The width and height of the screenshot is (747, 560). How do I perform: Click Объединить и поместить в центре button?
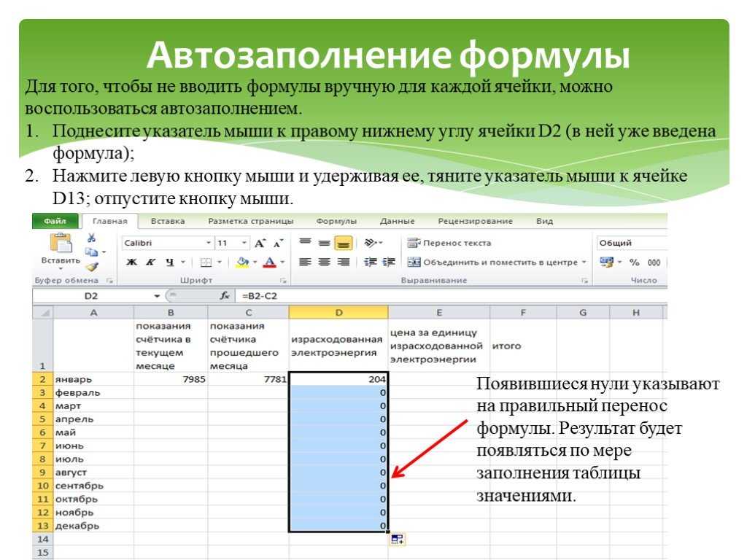click(492, 262)
